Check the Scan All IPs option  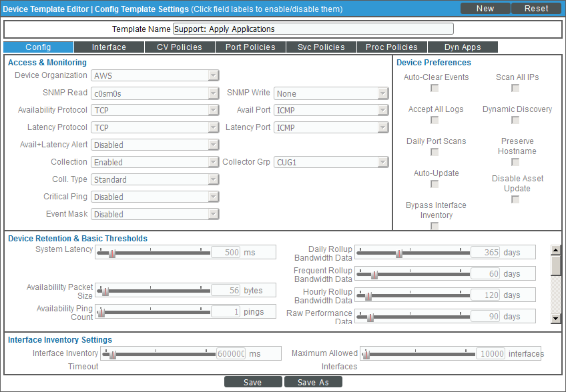coord(515,87)
